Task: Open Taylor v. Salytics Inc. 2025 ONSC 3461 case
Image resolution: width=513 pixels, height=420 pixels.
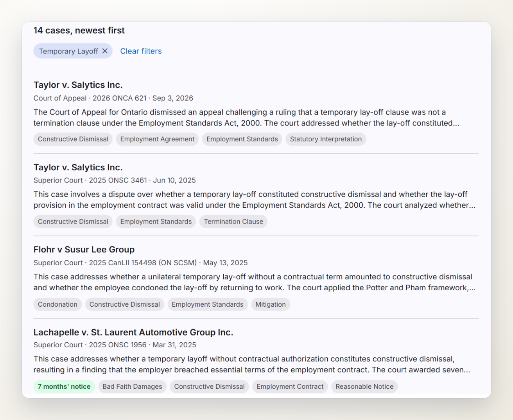Action: click(x=78, y=168)
